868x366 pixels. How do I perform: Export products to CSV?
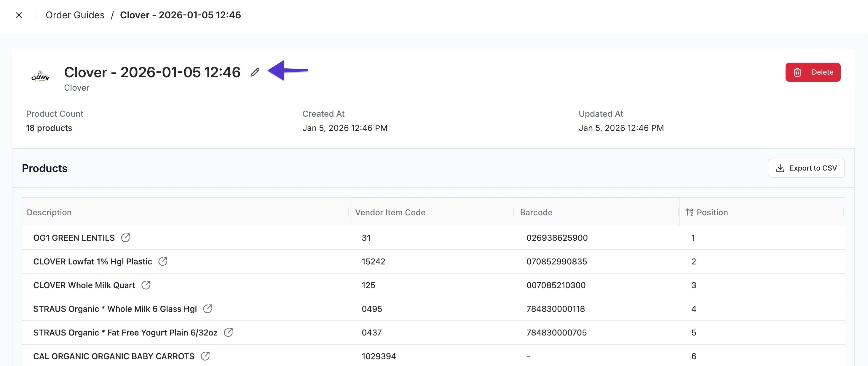806,168
